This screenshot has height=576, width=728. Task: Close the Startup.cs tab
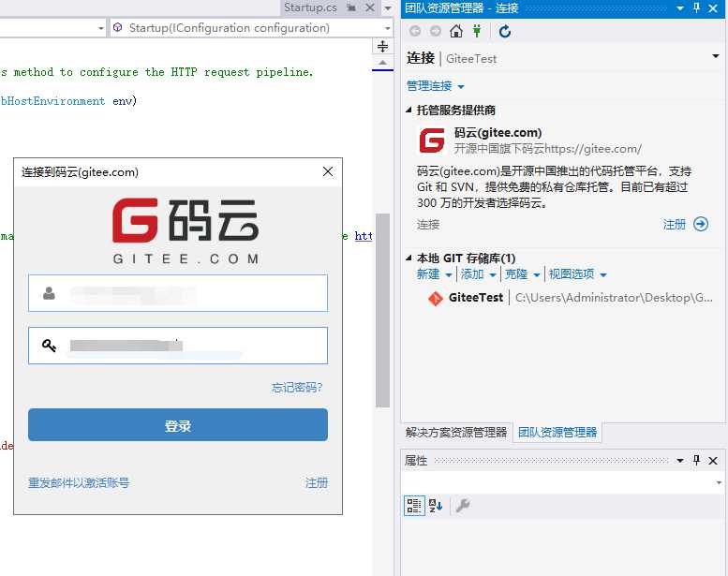tap(370, 7)
